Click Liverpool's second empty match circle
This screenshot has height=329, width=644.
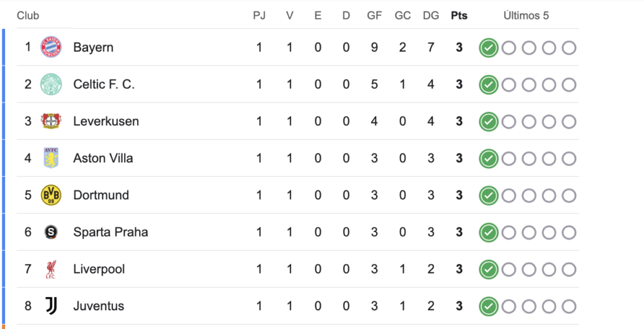528,270
